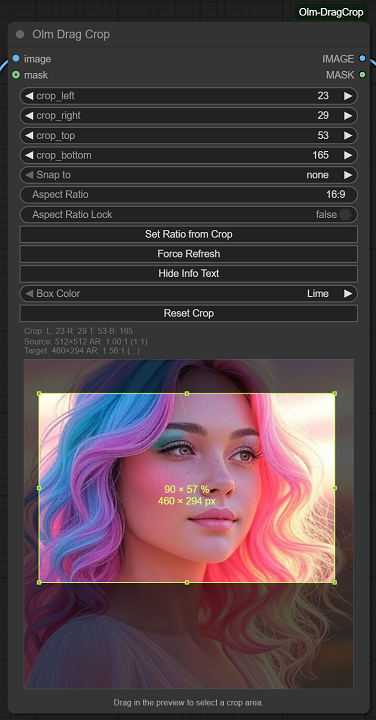The width and height of the screenshot is (376, 720).
Task: Click crop box right-middle edge handle
Action: pyautogui.click(x=335, y=488)
